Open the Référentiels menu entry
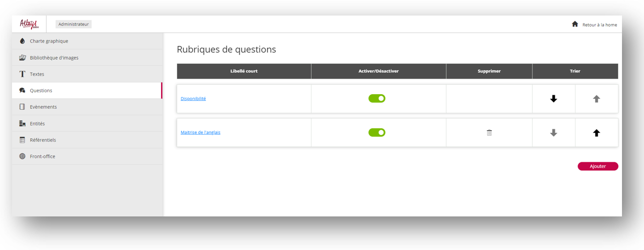 [x=43, y=140]
